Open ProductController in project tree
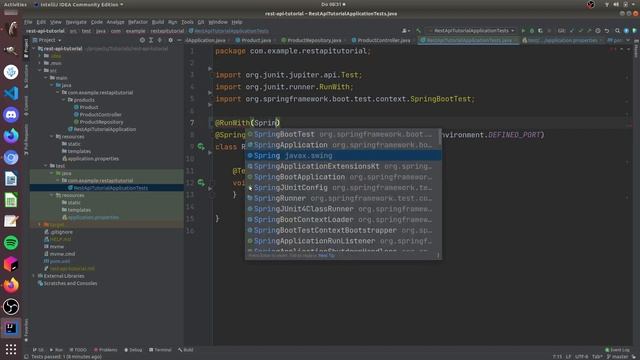Viewport: 640px width, 360px height. 98,115
